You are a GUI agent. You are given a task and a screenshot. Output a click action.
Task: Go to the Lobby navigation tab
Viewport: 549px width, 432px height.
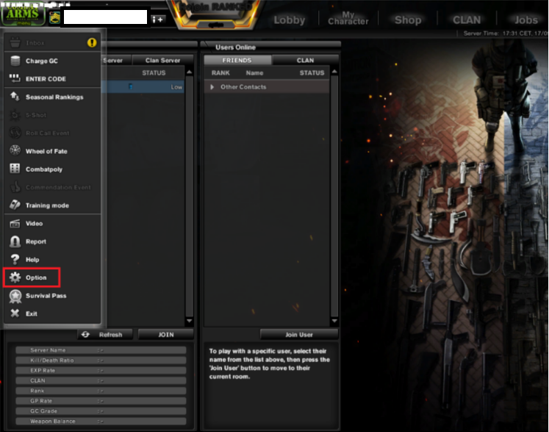[289, 20]
